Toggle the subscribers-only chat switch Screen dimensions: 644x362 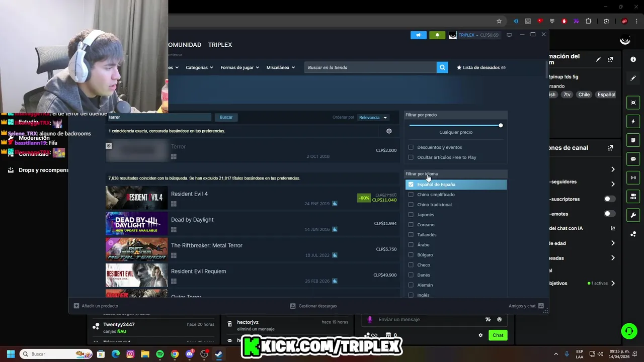(610, 199)
